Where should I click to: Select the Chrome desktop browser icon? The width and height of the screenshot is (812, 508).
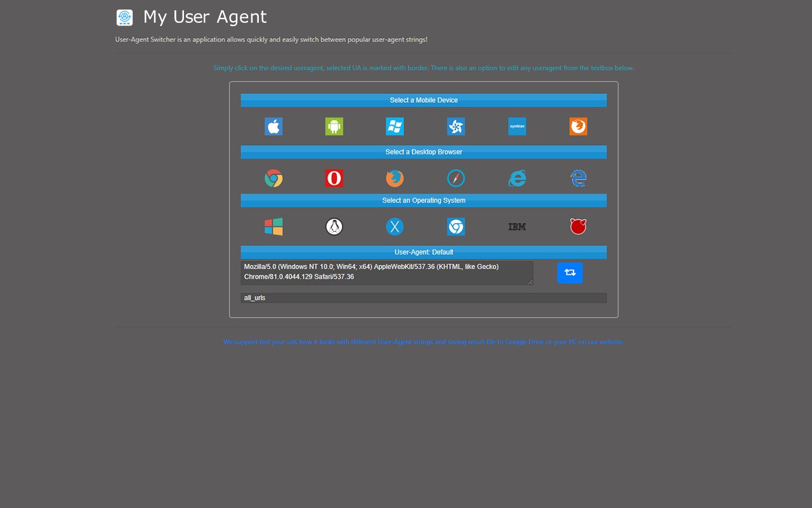tap(273, 178)
